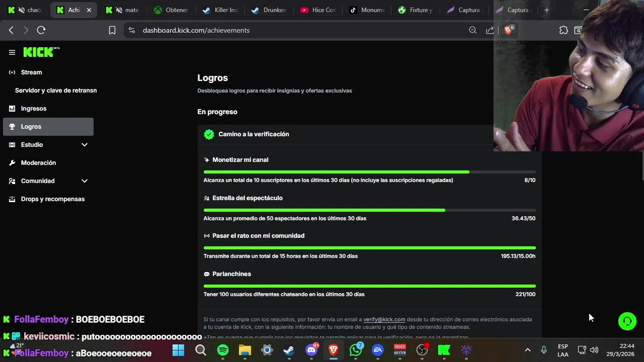The width and height of the screenshot is (644, 362).
Task: Click the share page icon
Action: (x=490, y=30)
